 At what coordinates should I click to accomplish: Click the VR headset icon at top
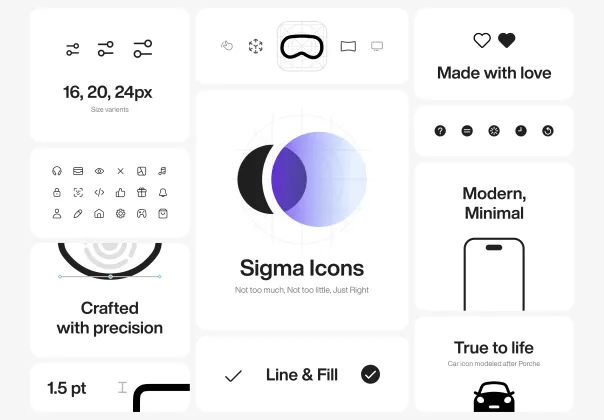302,47
